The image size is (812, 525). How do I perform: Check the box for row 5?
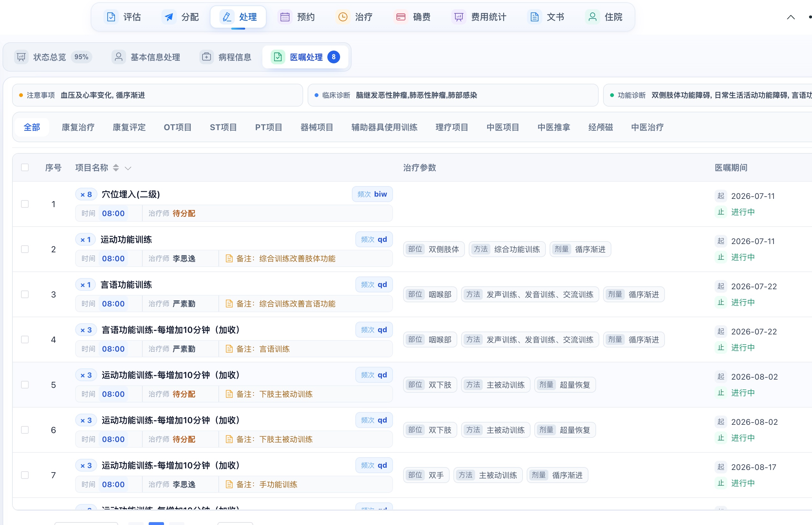pos(25,385)
